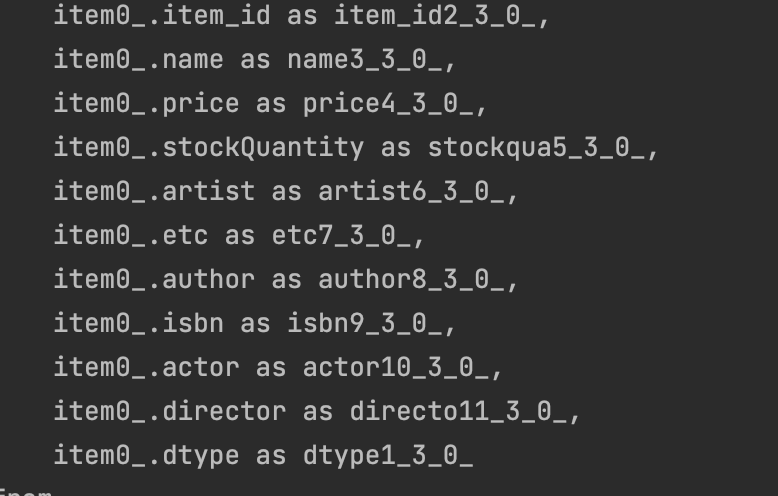Click the item0_.isbn column text

(139, 323)
